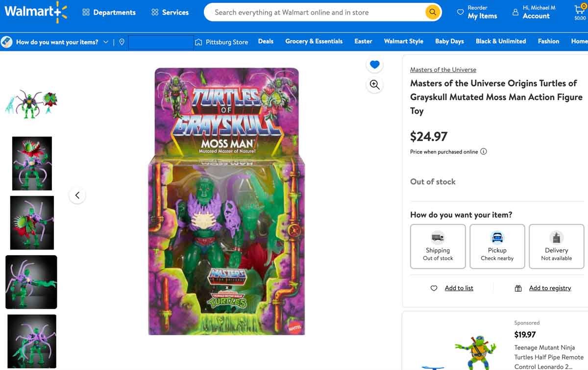Click the left arrow to view previous product image

coord(77,195)
